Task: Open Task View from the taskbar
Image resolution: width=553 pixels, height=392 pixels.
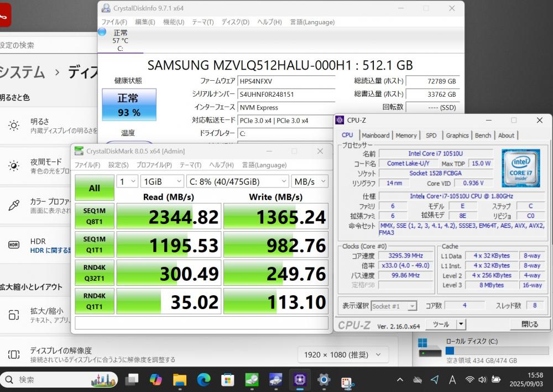Action: (132, 380)
